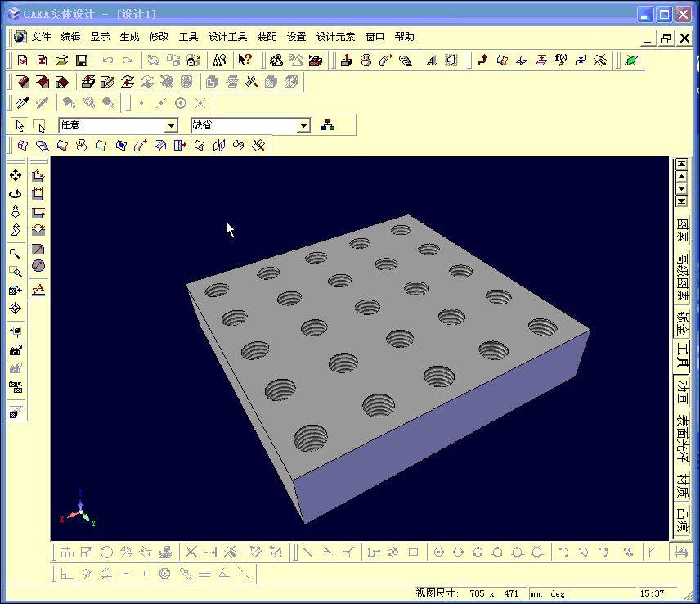
Task: Open the 显示 menu
Action: (100, 37)
